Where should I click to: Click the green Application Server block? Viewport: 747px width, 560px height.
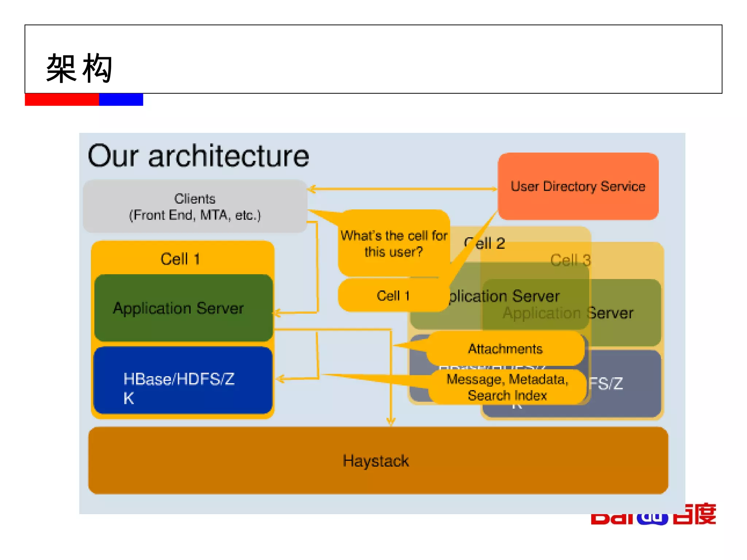tap(183, 308)
